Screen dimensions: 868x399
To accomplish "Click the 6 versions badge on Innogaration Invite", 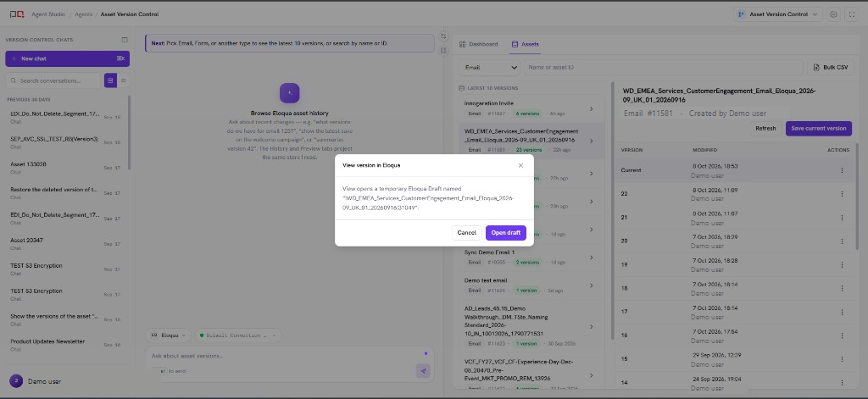I will click(526, 114).
